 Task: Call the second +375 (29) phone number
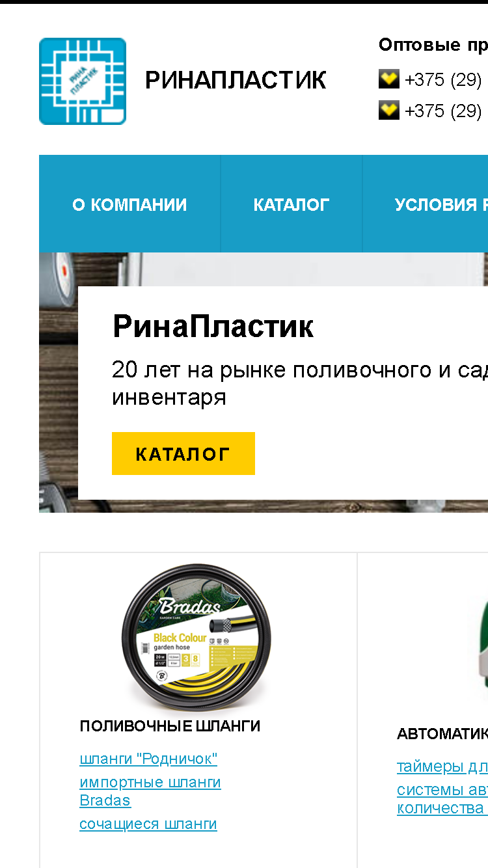[443, 110]
